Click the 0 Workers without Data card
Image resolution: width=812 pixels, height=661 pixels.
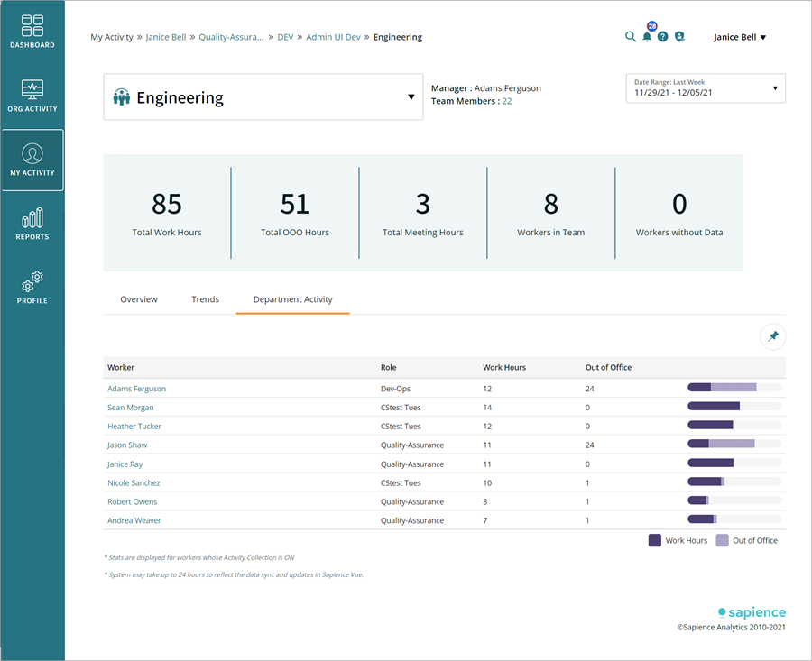[678, 213]
